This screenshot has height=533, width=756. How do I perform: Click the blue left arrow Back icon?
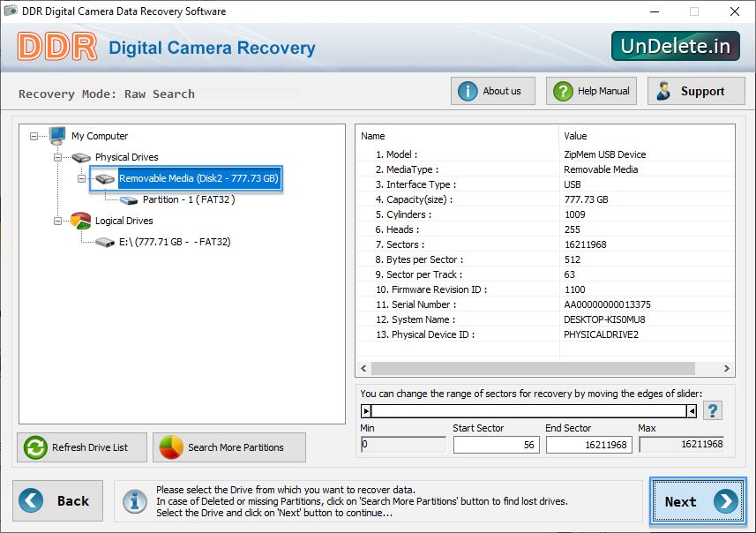point(31,500)
